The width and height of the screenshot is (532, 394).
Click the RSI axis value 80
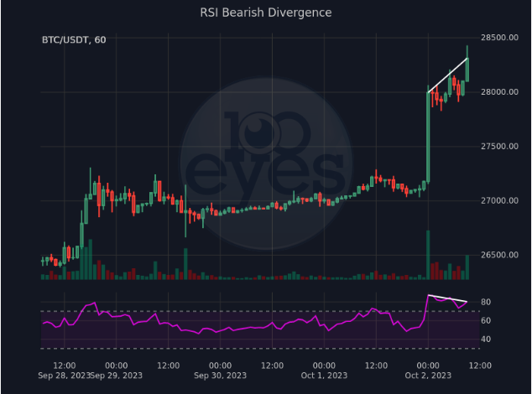[486, 302]
